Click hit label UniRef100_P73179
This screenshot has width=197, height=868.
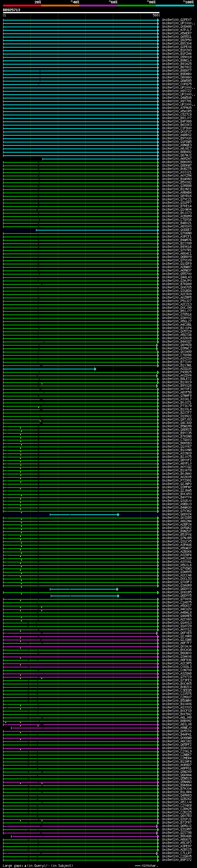pyautogui.click(x=176, y=406)
